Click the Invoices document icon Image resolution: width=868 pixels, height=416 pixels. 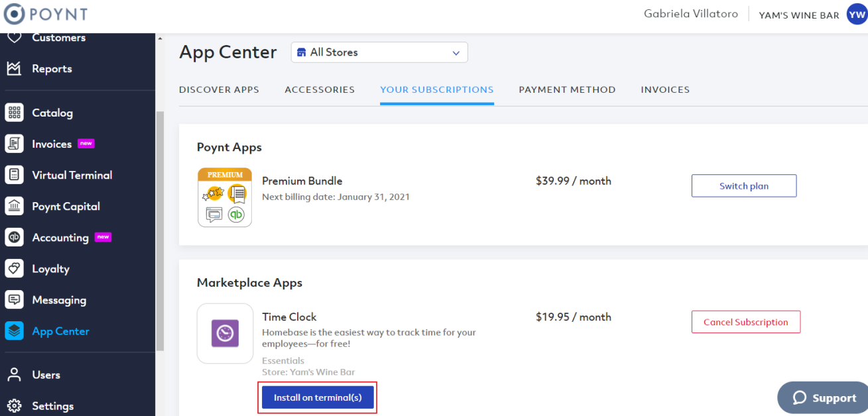click(x=14, y=144)
